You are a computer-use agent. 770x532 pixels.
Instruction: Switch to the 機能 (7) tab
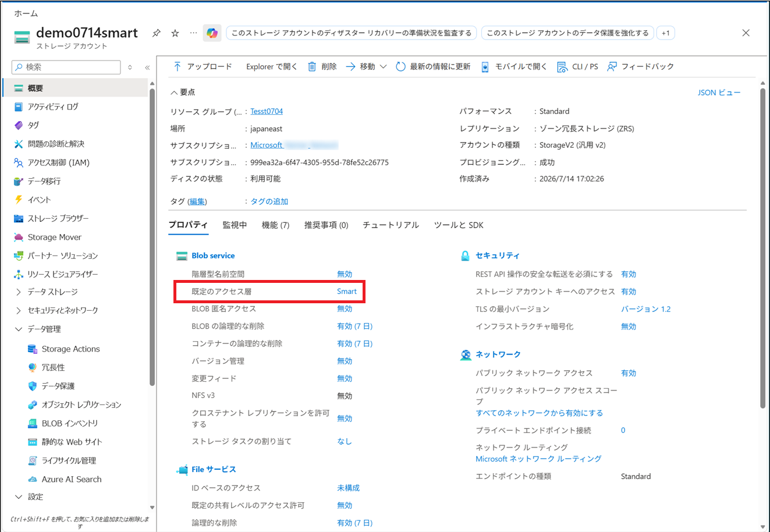coord(275,225)
